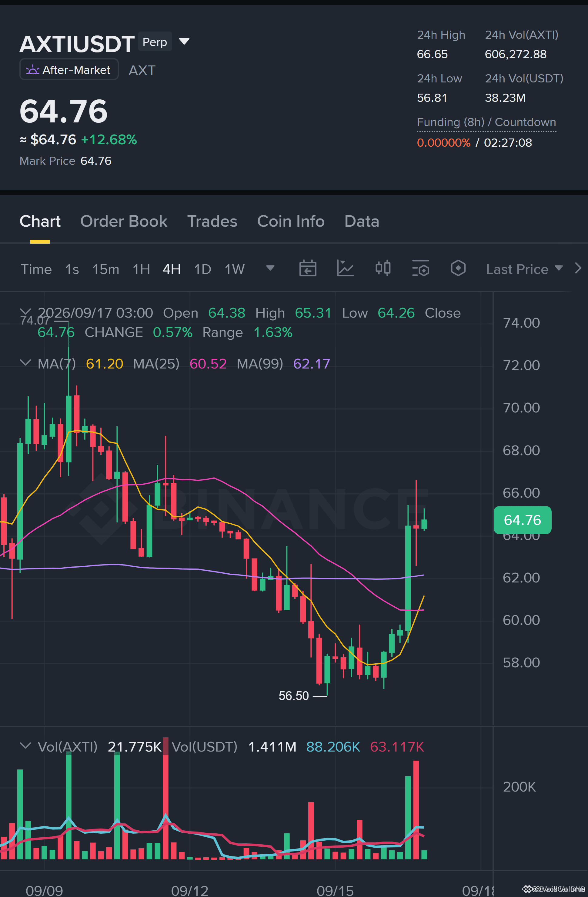
Task: Collapse the MA indicator legend
Action: tap(25, 363)
